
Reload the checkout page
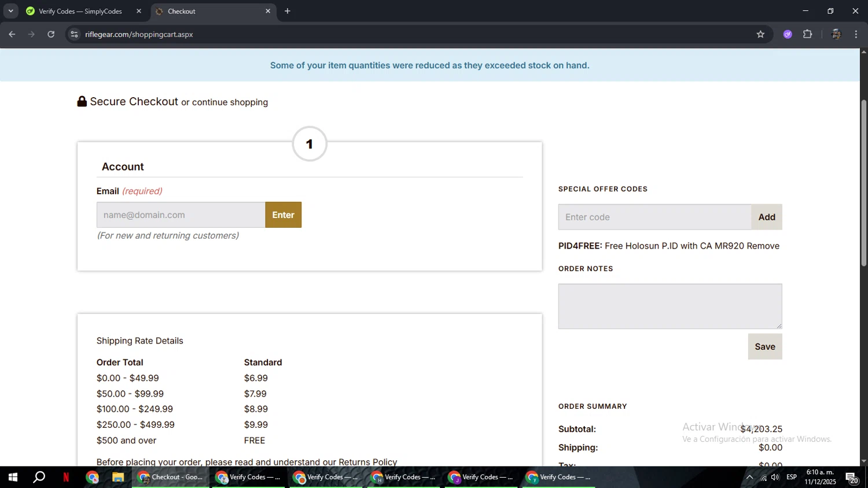[x=51, y=34]
